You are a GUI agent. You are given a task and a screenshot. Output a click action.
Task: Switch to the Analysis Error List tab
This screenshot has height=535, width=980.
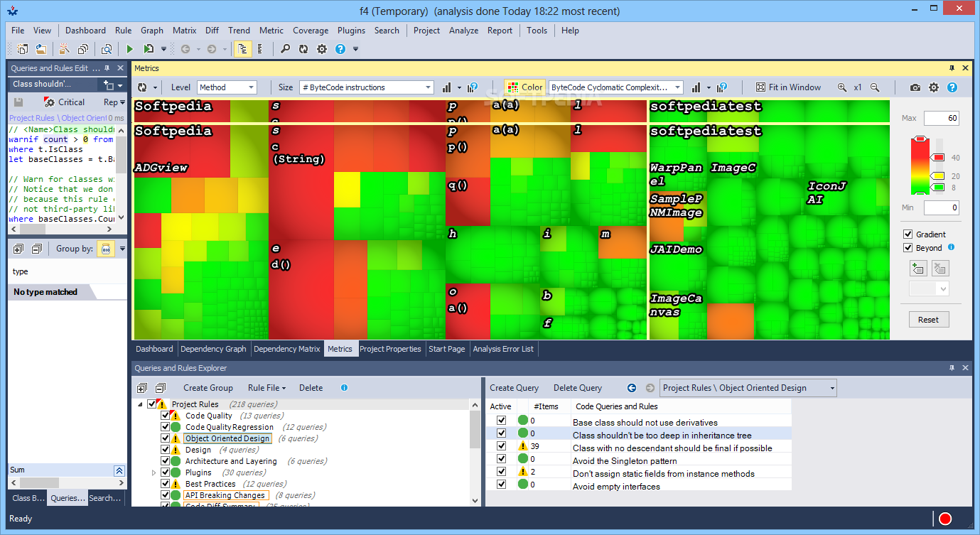503,349
